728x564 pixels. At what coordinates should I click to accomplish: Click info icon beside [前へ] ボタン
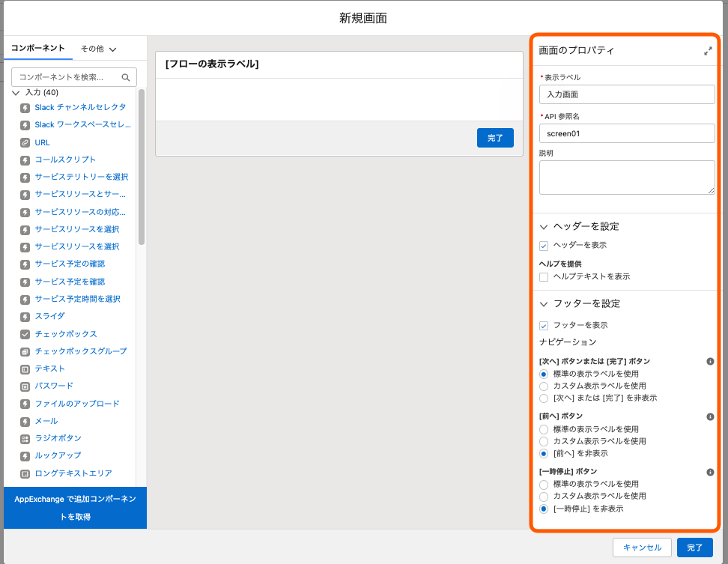710,416
